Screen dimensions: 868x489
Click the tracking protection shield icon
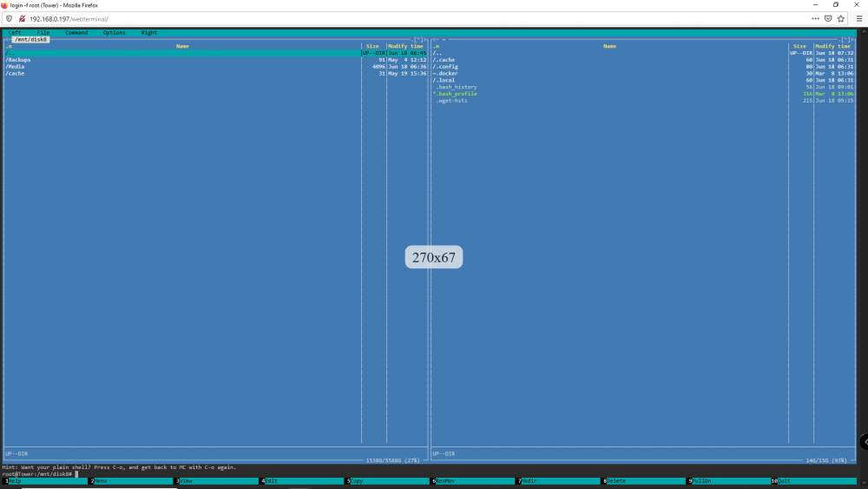[9, 18]
